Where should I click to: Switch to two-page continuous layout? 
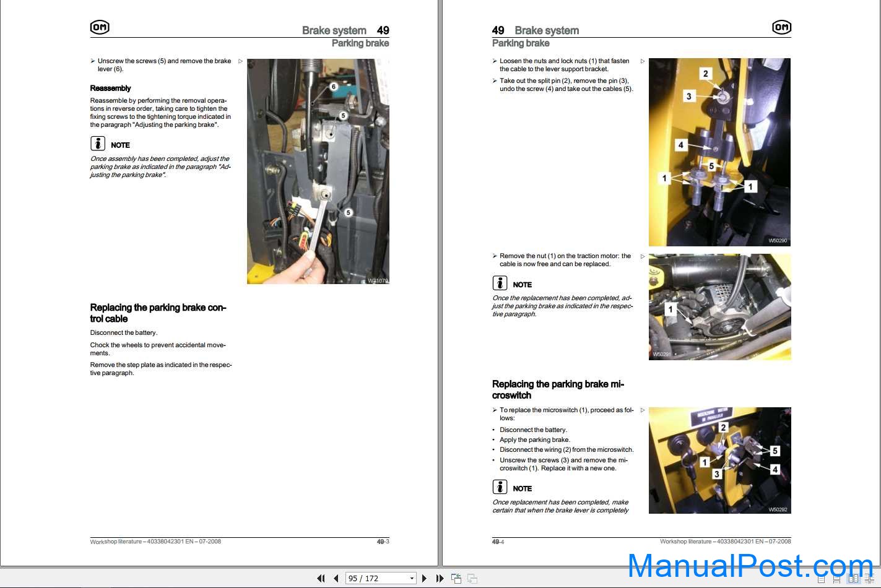pyautogui.click(x=869, y=579)
